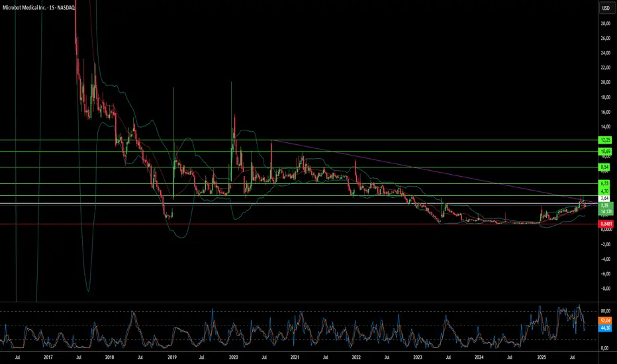617x364 pixels.
Task: Click the 20,00 tick on price scale
Action: (x=606, y=83)
